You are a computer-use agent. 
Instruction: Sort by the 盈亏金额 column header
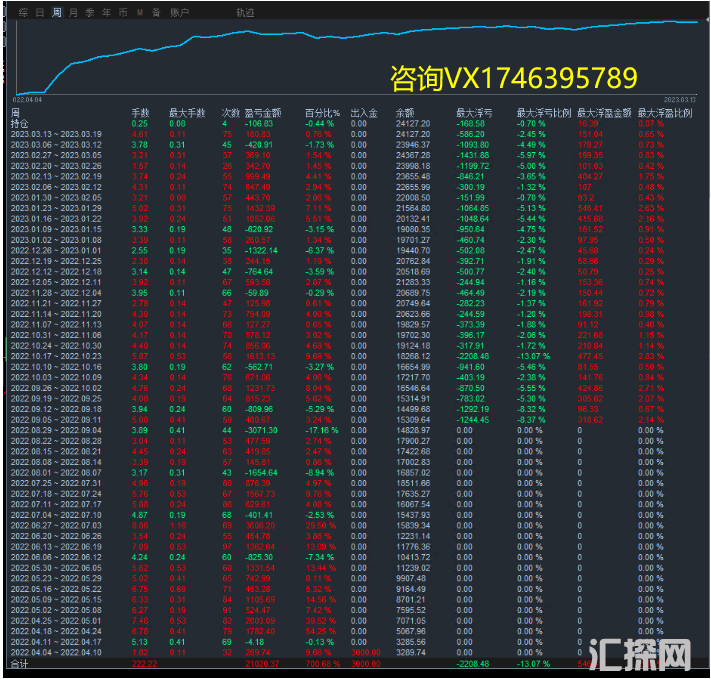[261, 114]
